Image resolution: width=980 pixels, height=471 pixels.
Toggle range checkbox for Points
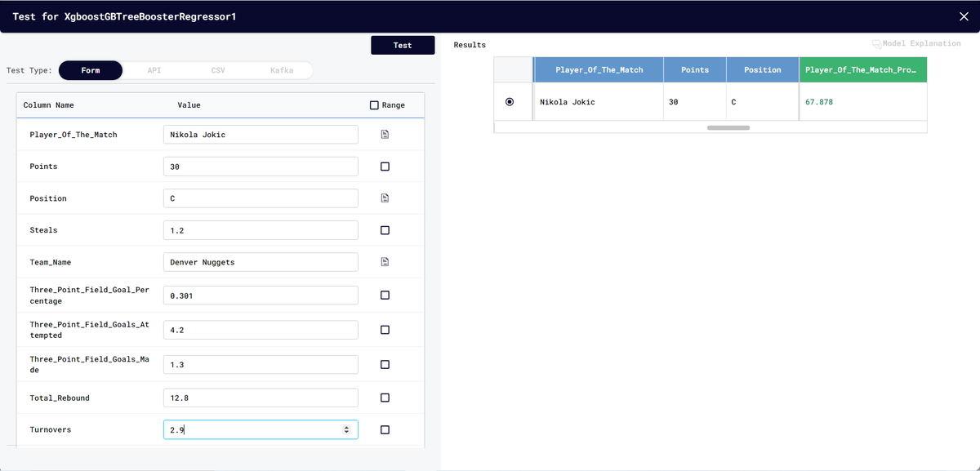tap(385, 167)
